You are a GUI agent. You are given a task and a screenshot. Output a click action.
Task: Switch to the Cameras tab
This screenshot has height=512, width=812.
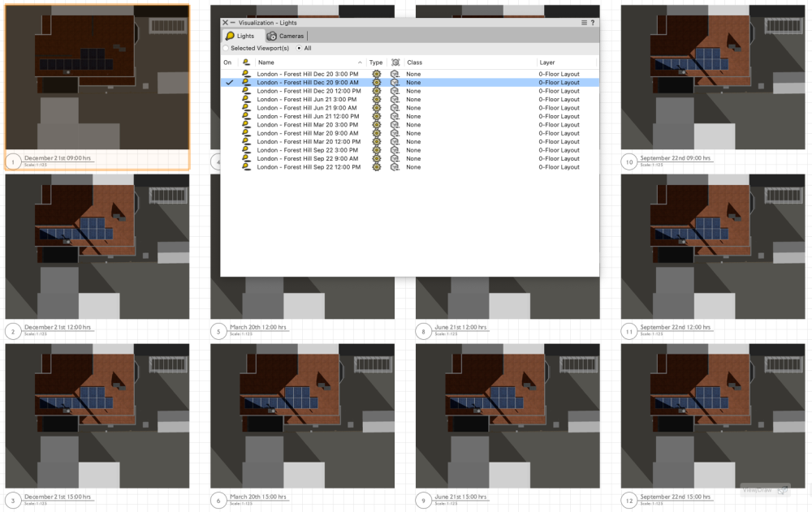coord(285,37)
